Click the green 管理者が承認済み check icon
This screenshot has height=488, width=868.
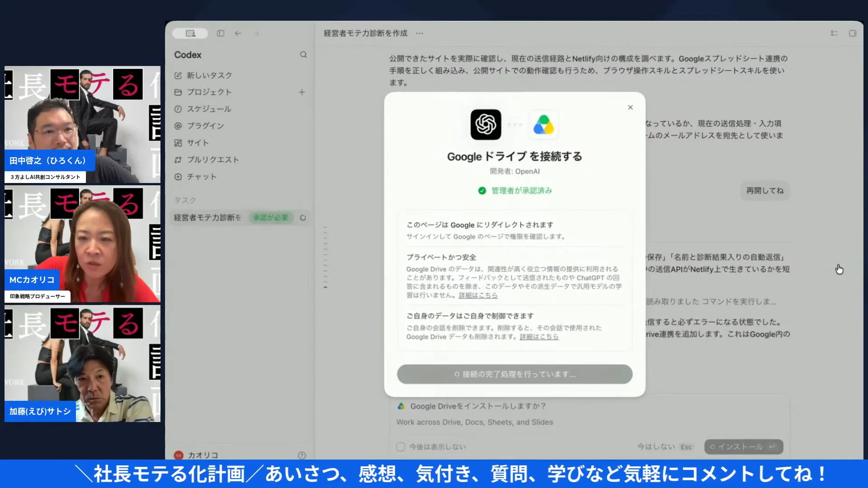click(x=482, y=191)
